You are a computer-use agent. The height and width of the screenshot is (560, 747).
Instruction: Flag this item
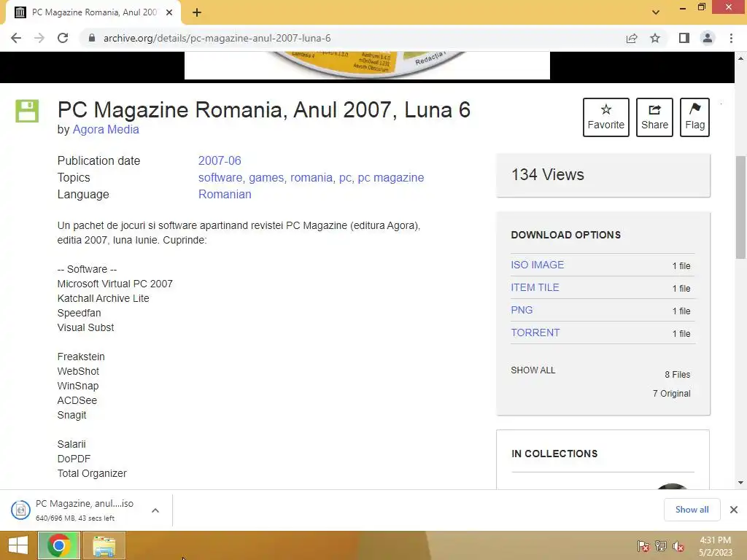pyautogui.click(x=694, y=117)
